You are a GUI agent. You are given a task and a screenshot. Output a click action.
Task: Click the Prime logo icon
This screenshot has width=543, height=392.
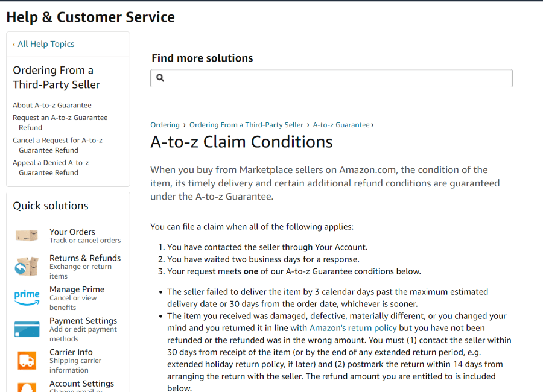point(27,298)
